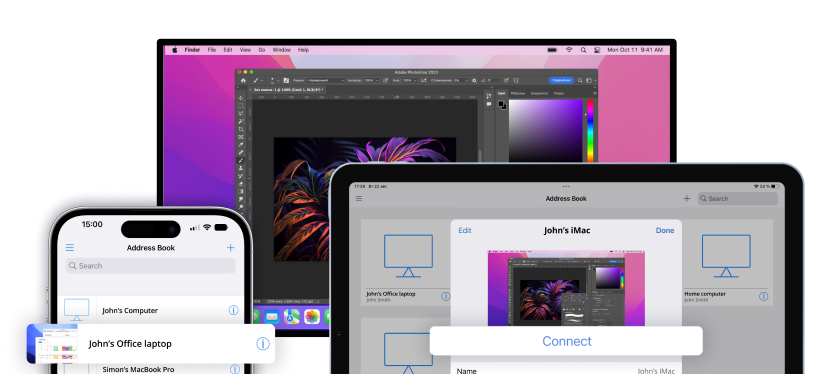831x374 pixels.
Task: Open the Mail app in the macOS Dock
Action: [x=272, y=317]
